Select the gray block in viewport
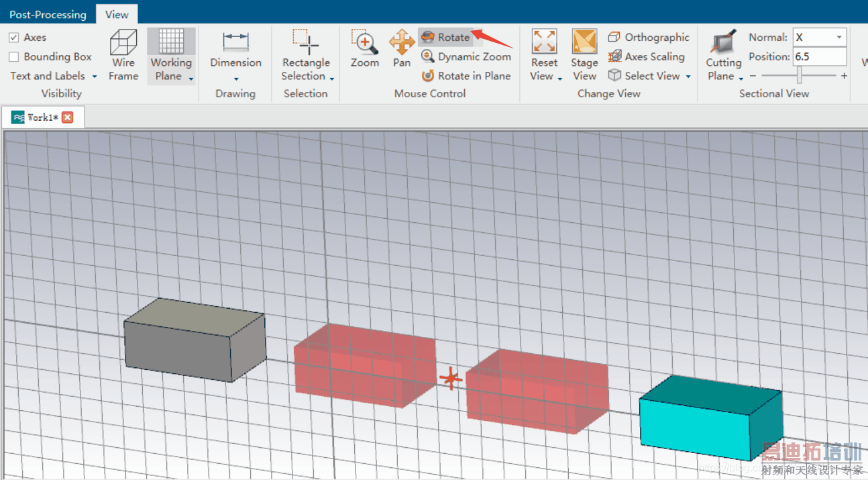The width and height of the screenshot is (868, 480). 195,340
